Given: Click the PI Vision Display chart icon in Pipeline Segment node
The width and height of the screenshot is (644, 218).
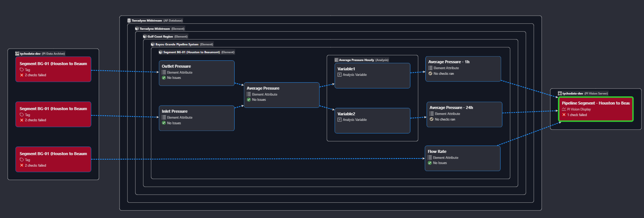Looking at the screenshot, I should coord(564,109).
